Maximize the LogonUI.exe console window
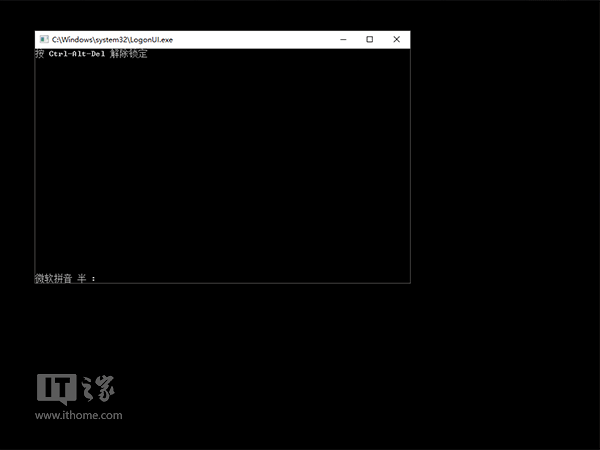The image size is (600, 450). [370, 39]
